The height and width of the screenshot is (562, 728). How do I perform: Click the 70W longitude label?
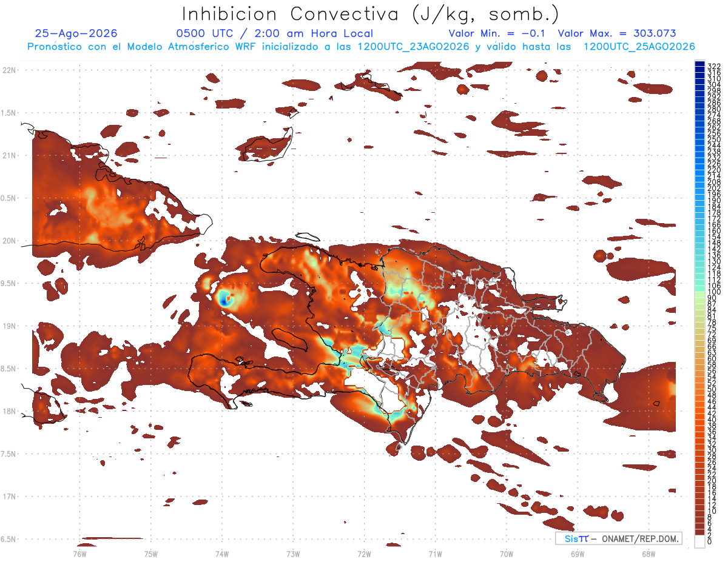(507, 554)
